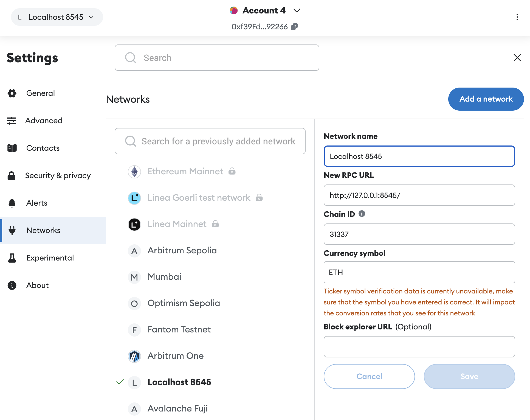Click the Save button

[469, 376]
